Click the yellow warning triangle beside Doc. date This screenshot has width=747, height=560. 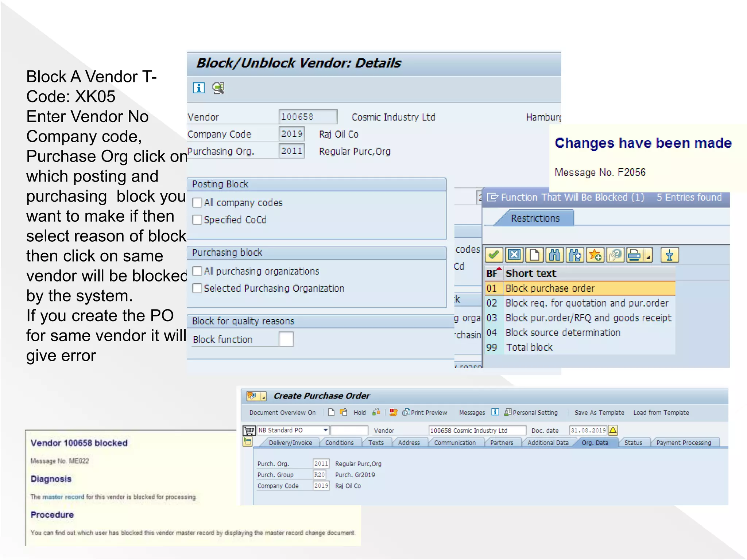point(613,430)
